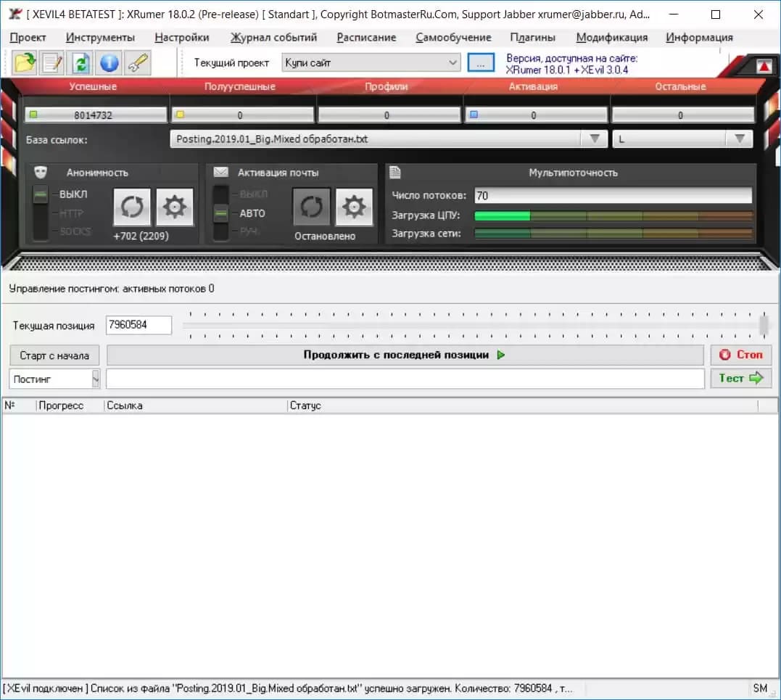Click the Загрузка сети load bar
Viewport: 781px width, 700px height.
(x=613, y=233)
